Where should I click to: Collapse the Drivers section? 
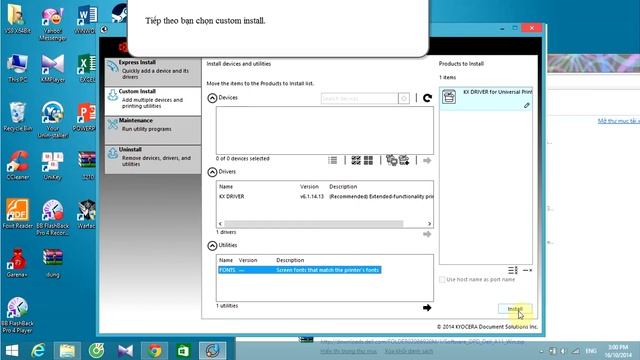tap(212, 172)
